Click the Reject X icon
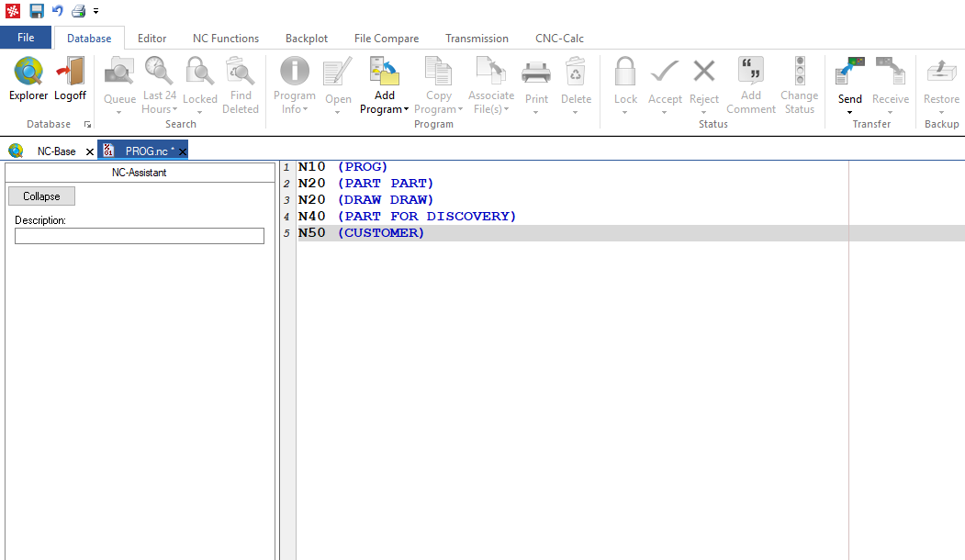Viewport: 965px width, 560px height. (704, 71)
